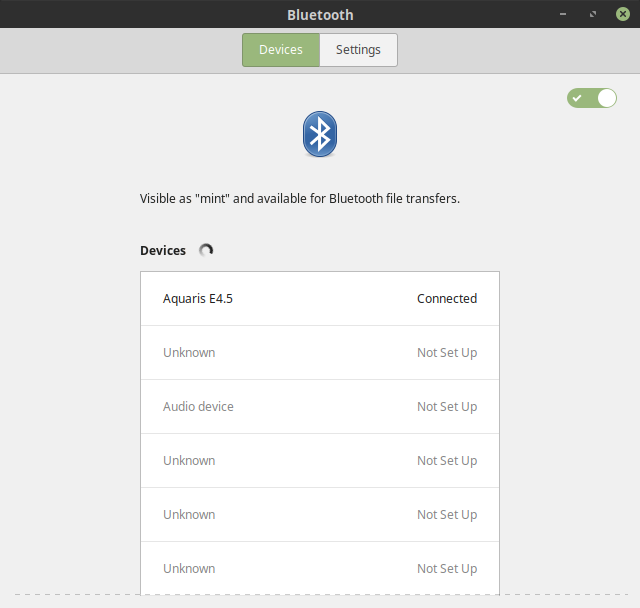Click "Not Set Up" beside Audio device

447,407
